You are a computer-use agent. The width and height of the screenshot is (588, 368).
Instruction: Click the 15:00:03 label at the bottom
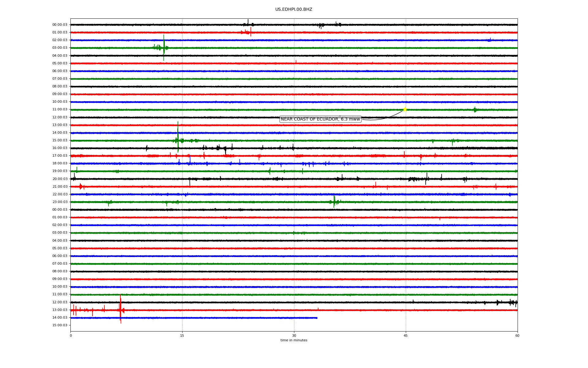pos(60,325)
